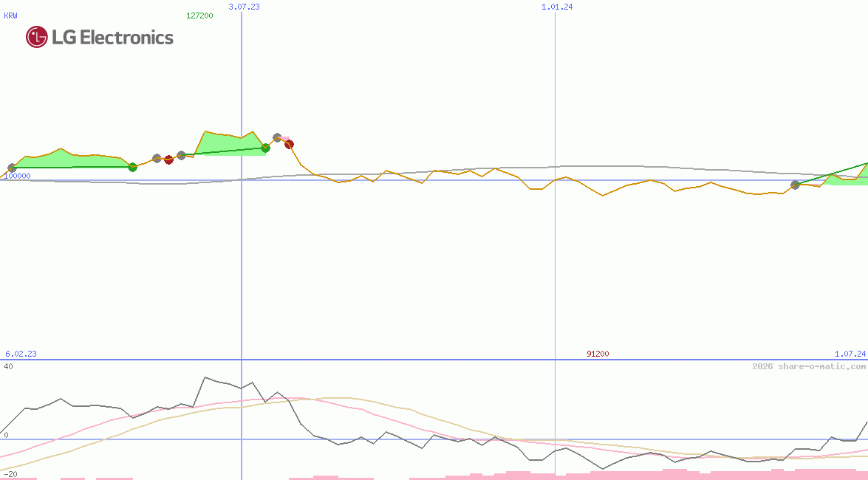Image resolution: width=868 pixels, height=480 pixels.
Task: Click the green marker starting the large green zone
Action: click(x=181, y=154)
